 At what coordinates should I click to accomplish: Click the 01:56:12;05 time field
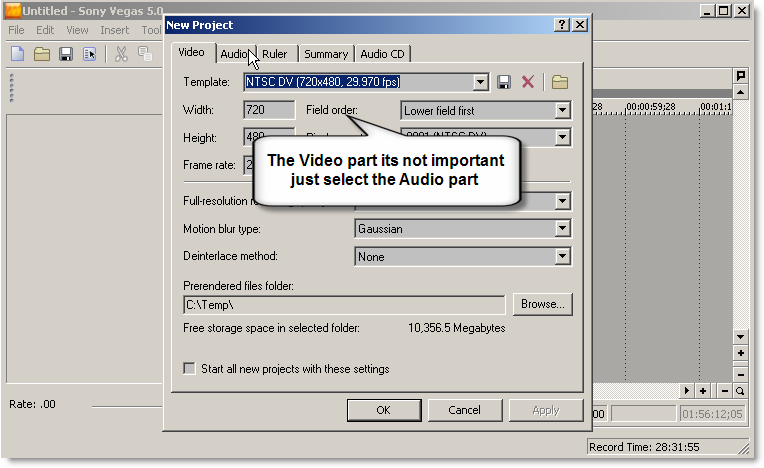click(x=712, y=414)
